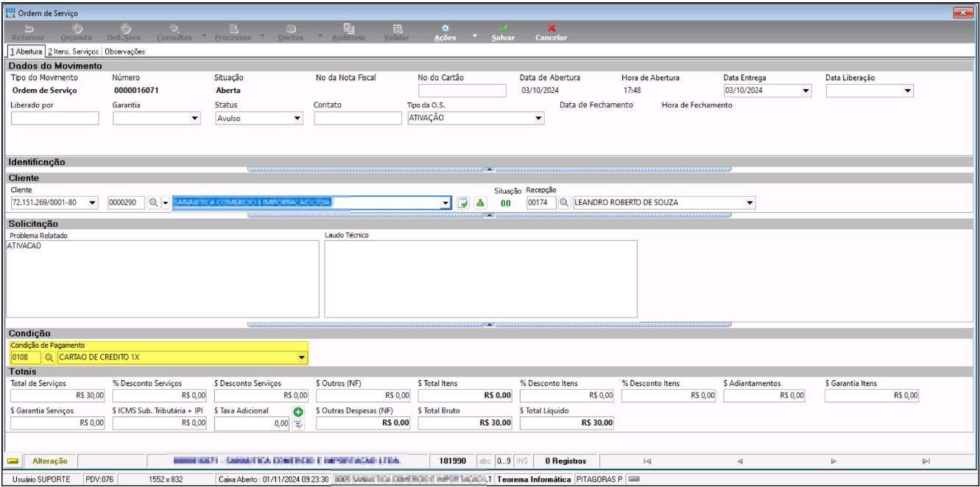Expand the Doctos dropdown arrow

point(320,35)
